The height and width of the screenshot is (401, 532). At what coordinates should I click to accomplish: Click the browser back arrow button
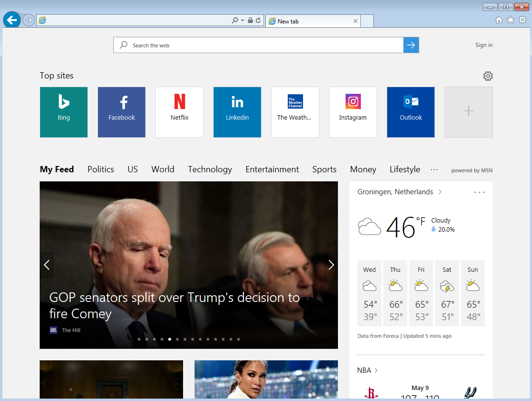(x=12, y=20)
